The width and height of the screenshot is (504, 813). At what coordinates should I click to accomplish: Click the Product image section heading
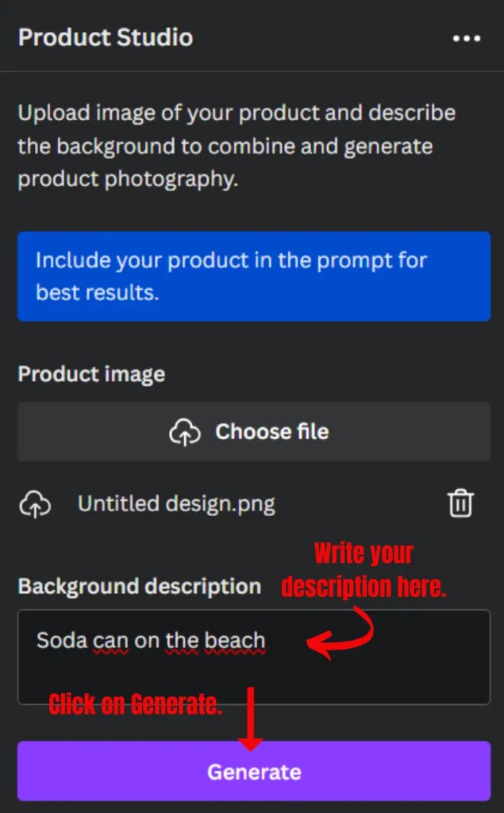[x=91, y=374]
